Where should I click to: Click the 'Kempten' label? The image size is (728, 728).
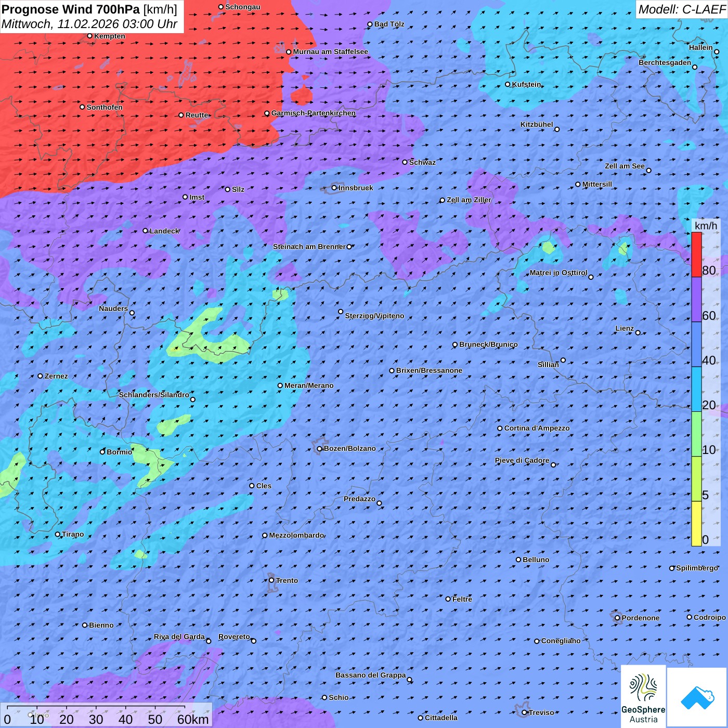[110, 36]
